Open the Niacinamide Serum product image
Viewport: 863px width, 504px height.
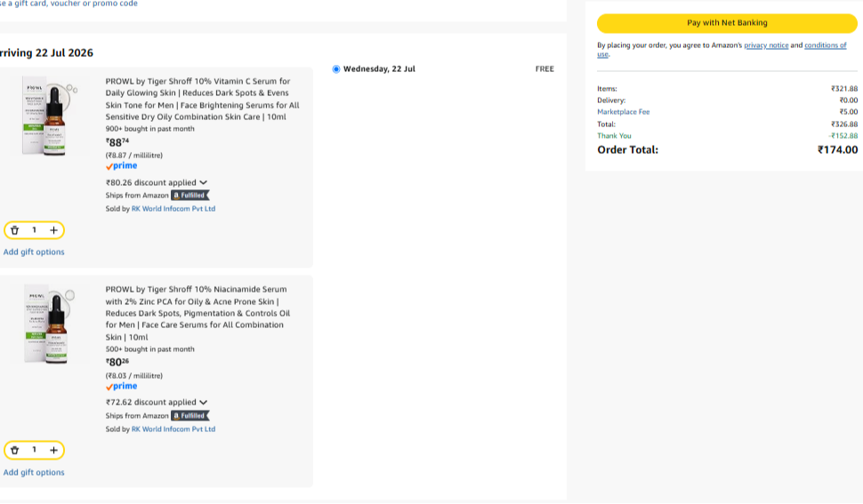coord(50,324)
